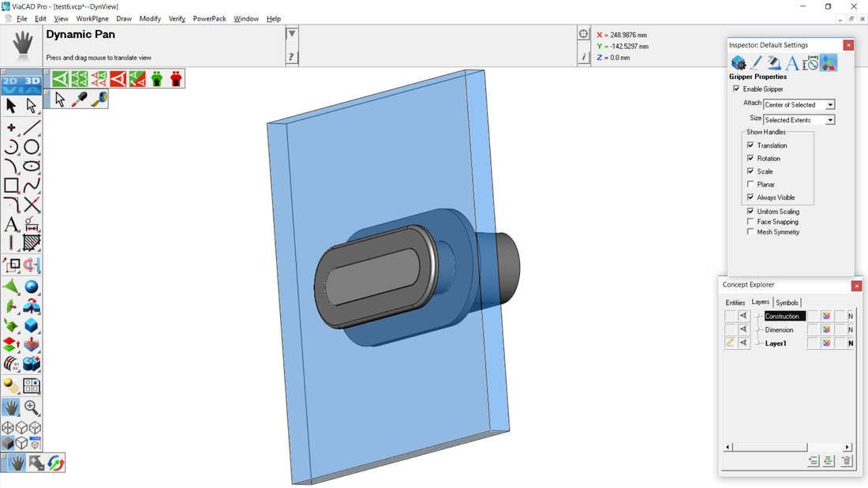
Task: Turn on Face Snapping option
Action: pyautogui.click(x=750, y=222)
